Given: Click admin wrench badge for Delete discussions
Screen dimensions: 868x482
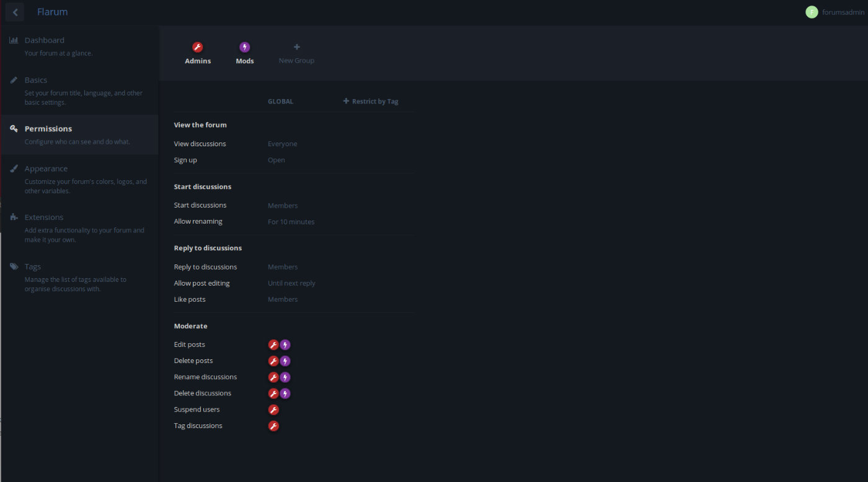Looking at the screenshot, I should [273, 393].
